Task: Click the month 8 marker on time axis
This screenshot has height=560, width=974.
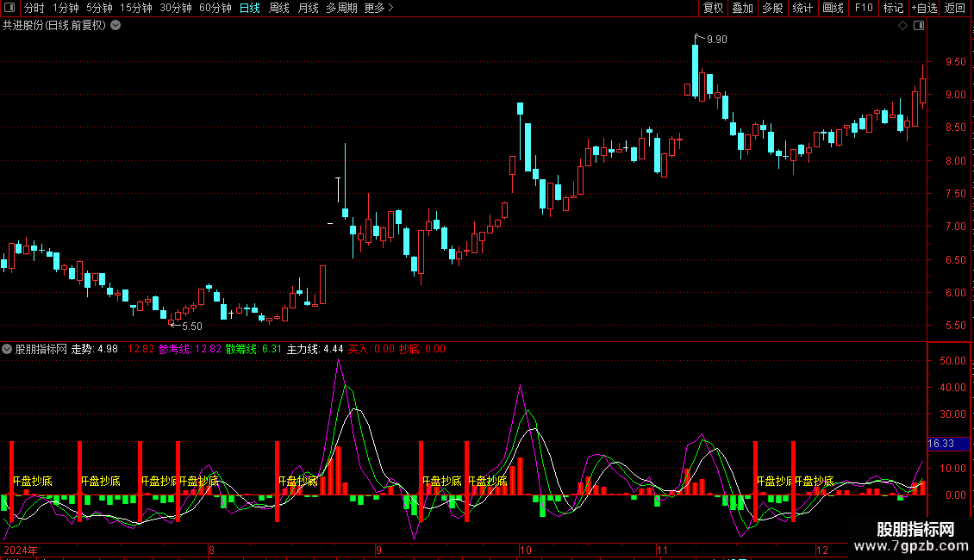Action: (x=211, y=550)
